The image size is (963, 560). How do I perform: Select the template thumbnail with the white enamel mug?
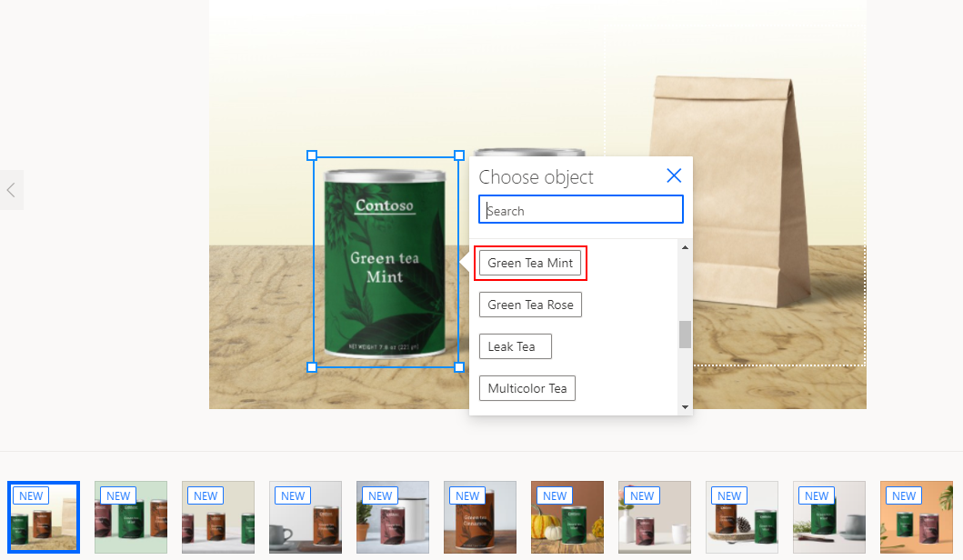(x=392, y=516)
